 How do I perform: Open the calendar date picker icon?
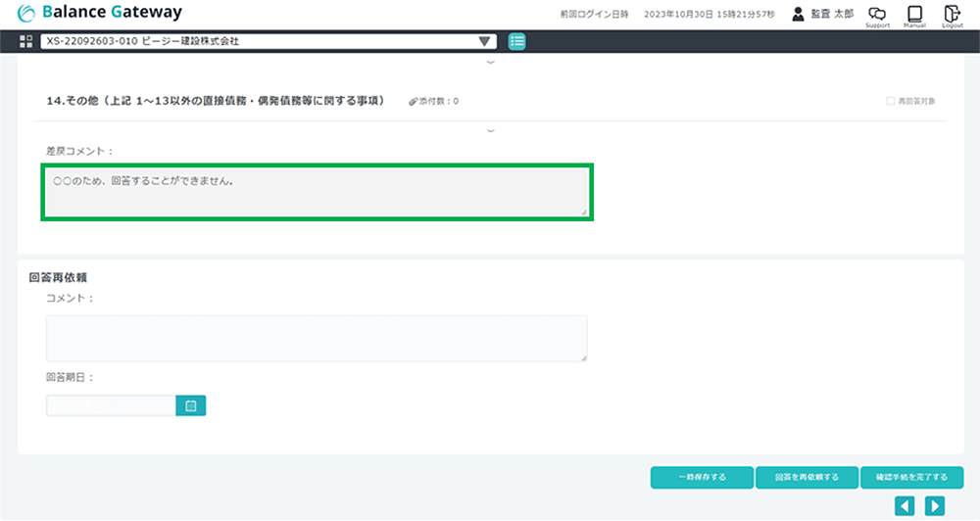[x=191, y=405]
